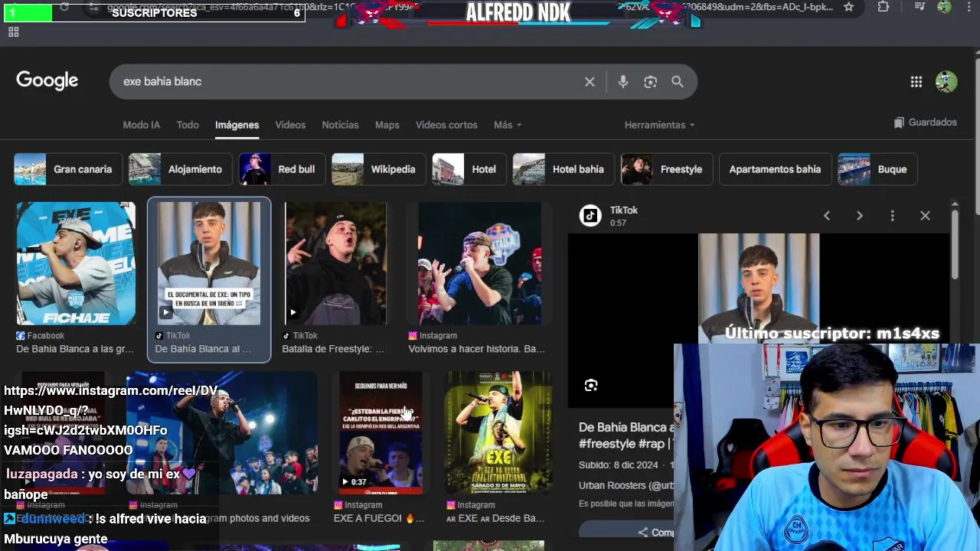The width and height of the screenshot is (980, 551).
Task: Switch to the Videos tab
Action: point(290,125)
